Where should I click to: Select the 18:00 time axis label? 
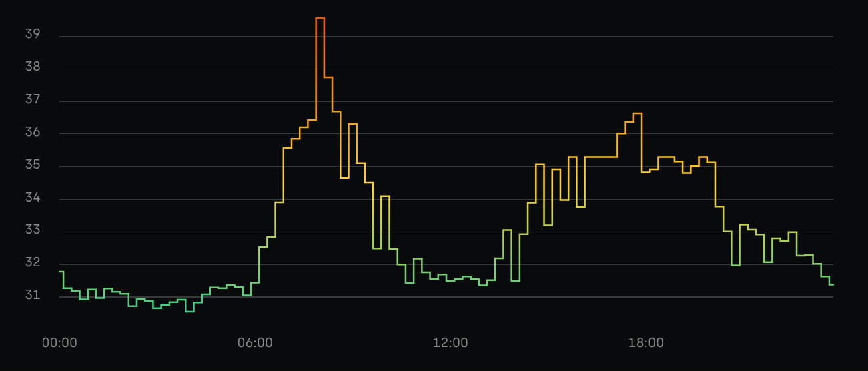[x=646, y=343]
